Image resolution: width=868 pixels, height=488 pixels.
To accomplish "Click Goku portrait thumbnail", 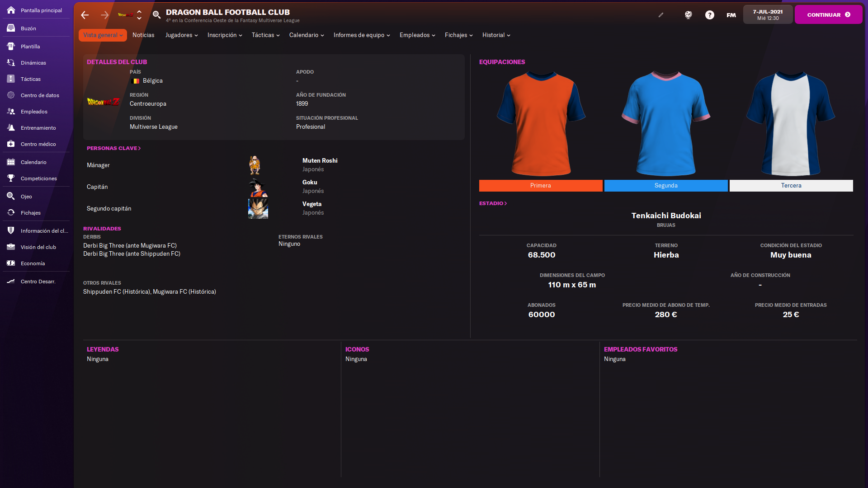I will [258, 187].
